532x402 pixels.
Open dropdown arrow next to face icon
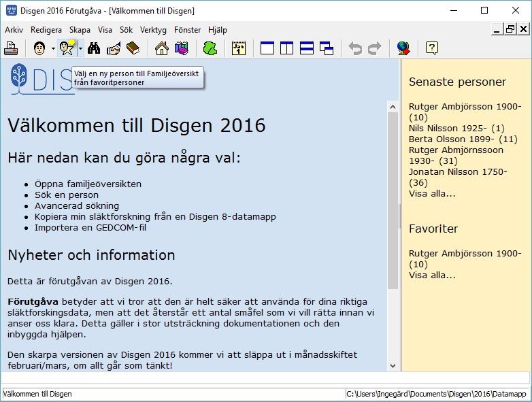tap(53, 48)
